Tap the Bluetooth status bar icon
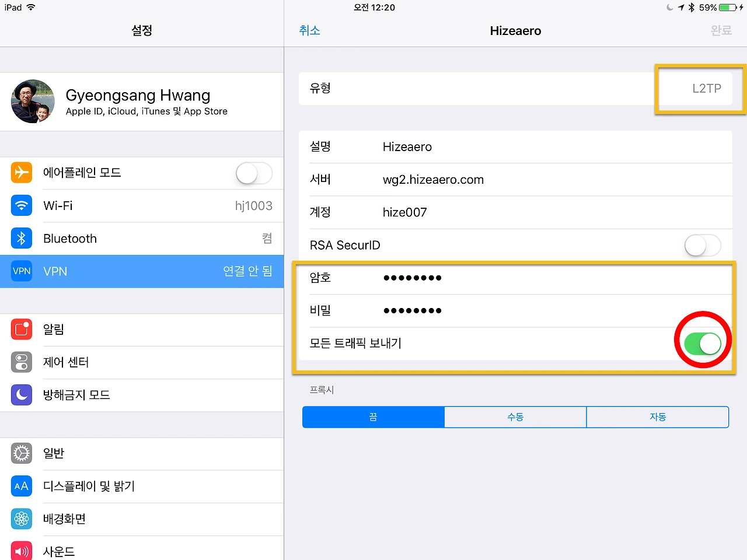747x560 pixels. [692, 8]
